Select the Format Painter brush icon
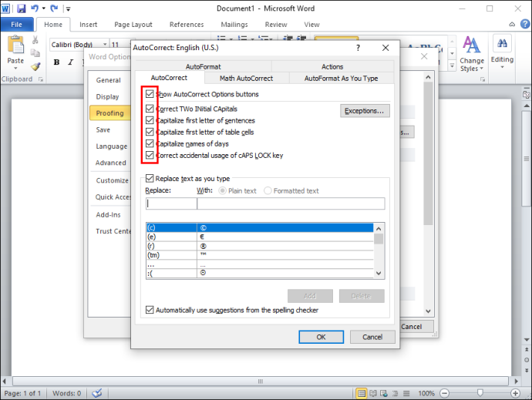 [35, 66]
